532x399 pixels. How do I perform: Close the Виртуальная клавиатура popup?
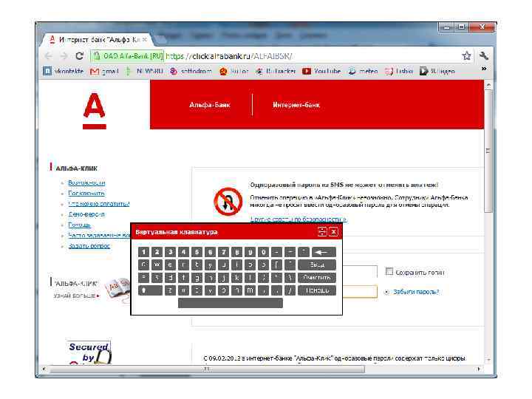[x=334, y=232]
